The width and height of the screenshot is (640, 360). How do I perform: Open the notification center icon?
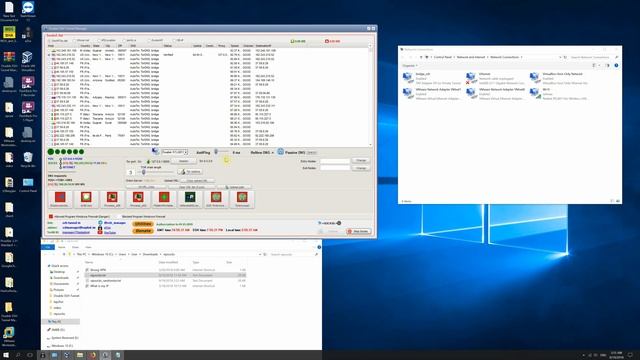click(631, 355)
